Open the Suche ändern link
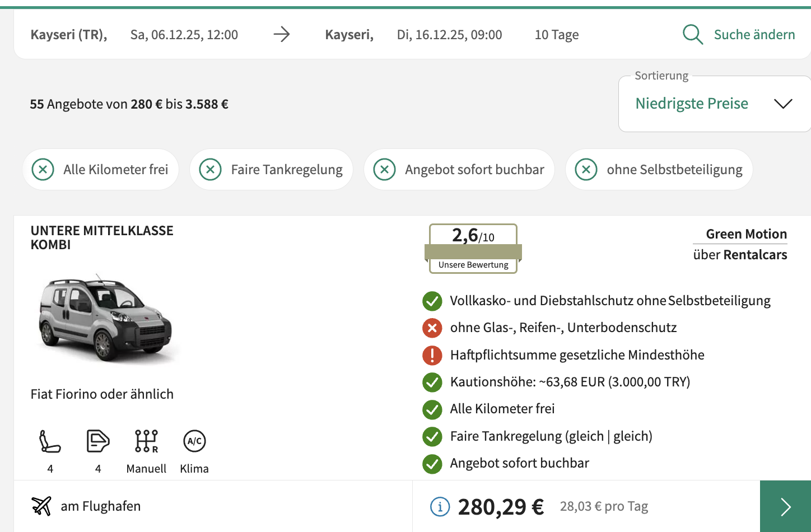This screenshot has width=811, height=532. coord(754,35)
